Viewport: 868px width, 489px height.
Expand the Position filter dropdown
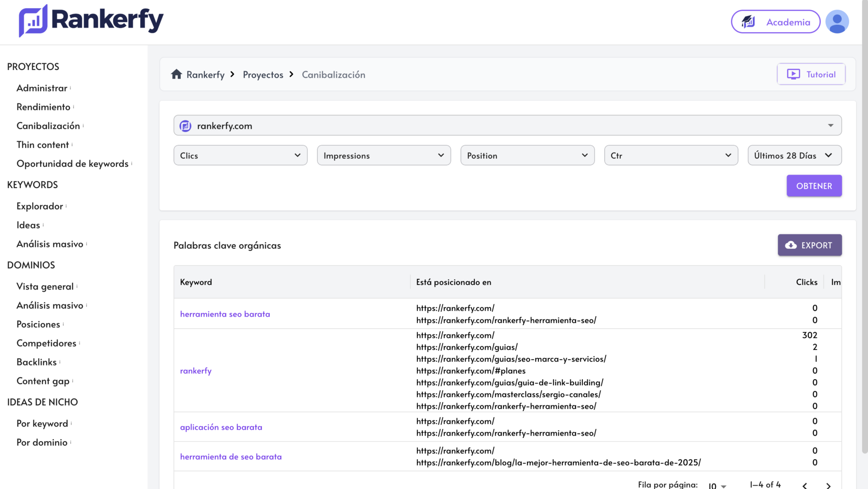click(528, 155)
